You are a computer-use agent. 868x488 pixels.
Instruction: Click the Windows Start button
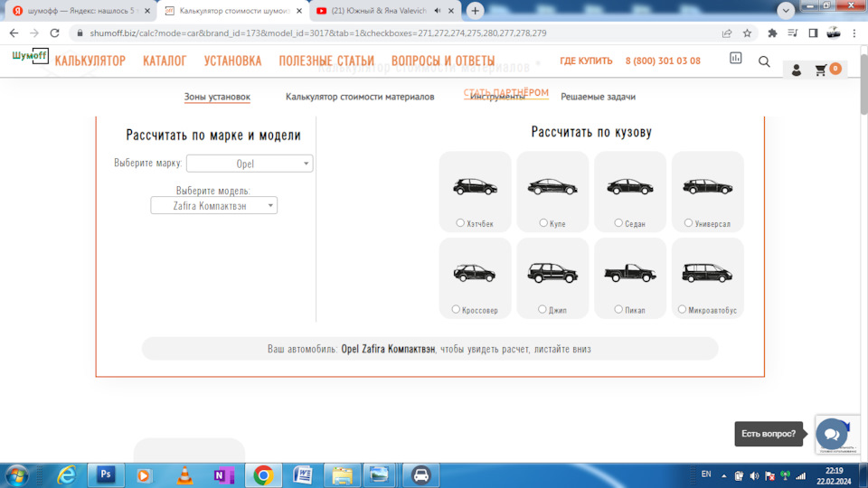[16, 476]
